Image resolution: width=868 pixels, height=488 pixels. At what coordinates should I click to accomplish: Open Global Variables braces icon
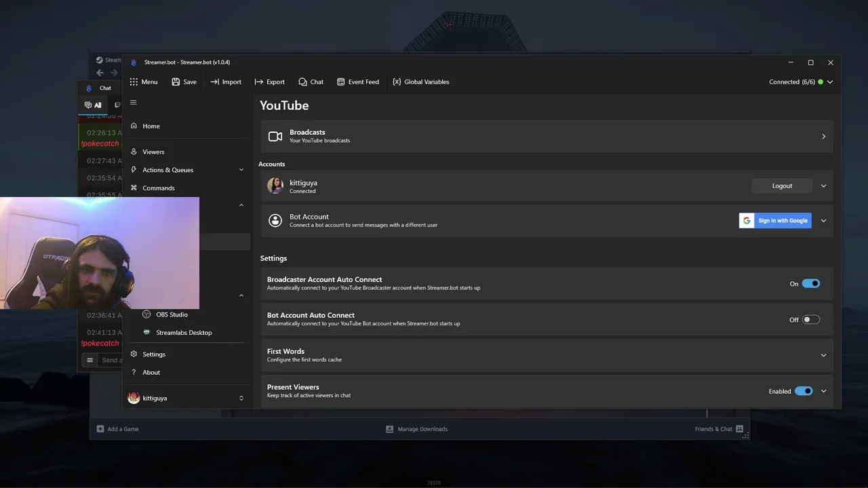(x=397, y=82)
